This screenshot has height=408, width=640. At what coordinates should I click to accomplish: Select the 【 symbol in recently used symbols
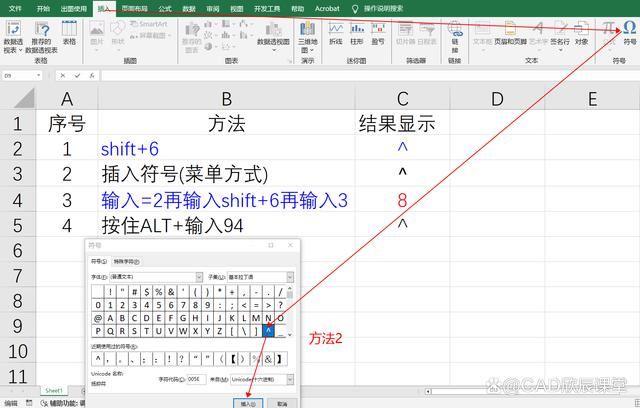click(233, 359)
